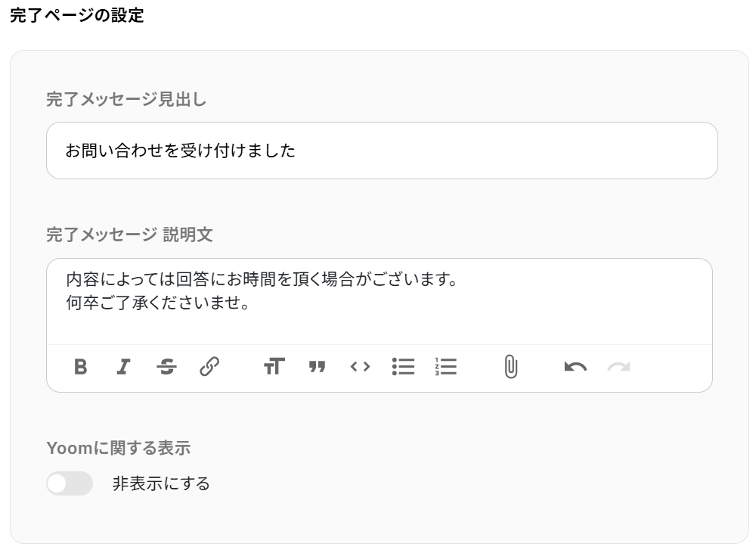Apply italic formatting
The height and width of the screenshot is (553, 756).
123,367
